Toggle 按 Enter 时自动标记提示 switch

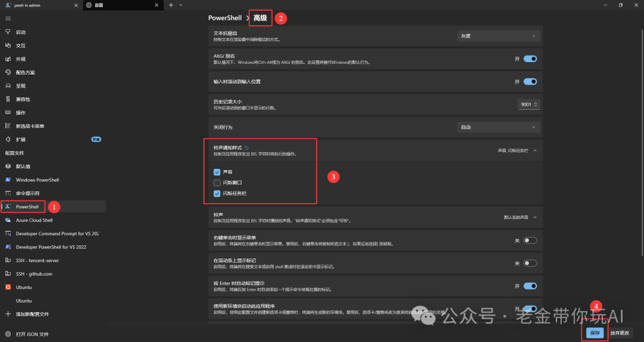point(530,286)
